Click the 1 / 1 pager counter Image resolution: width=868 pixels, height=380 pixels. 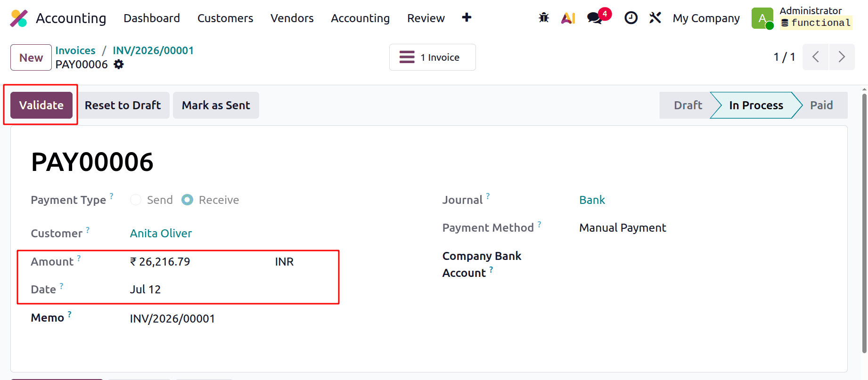[x=784, y=57]
